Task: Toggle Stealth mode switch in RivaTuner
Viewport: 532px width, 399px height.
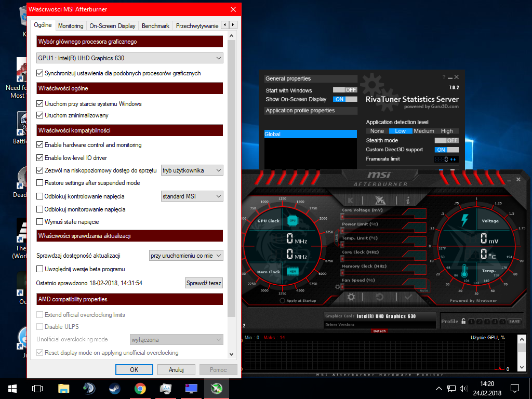Action: 446,140
